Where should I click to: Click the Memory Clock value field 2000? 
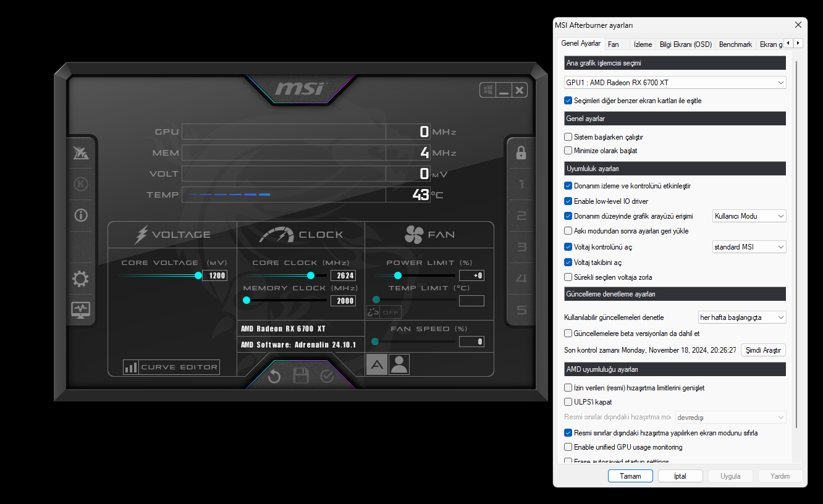pyautogui.click(x=343, y=301)
